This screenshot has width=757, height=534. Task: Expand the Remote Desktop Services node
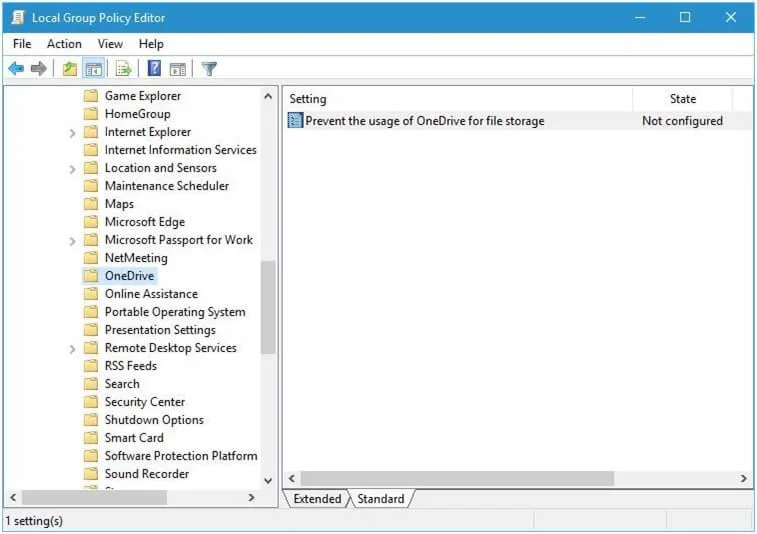point(72,349)
